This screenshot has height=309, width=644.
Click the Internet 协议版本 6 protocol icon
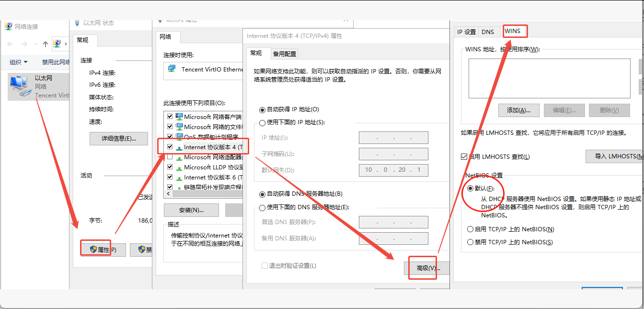pyautogui.click(x=180, y=178)
